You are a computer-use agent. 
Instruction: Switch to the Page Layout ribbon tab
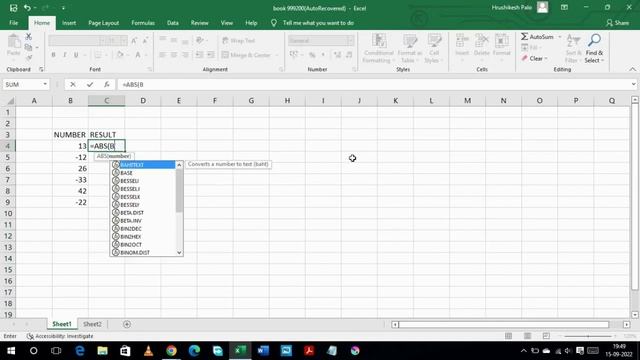coord(104,23)
